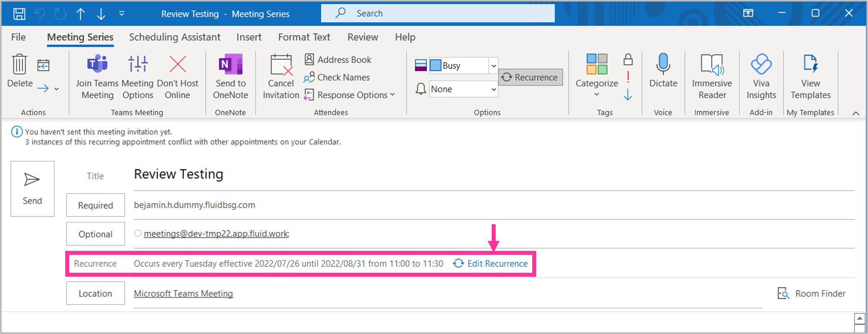Click the Optional attendees button
The image size is (868, 334).
[x=95, y=234]
